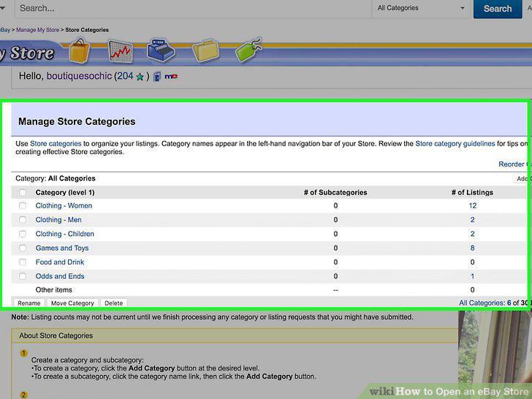Click the Rename button
The image size is (532, 399).
tap(28, 303)
